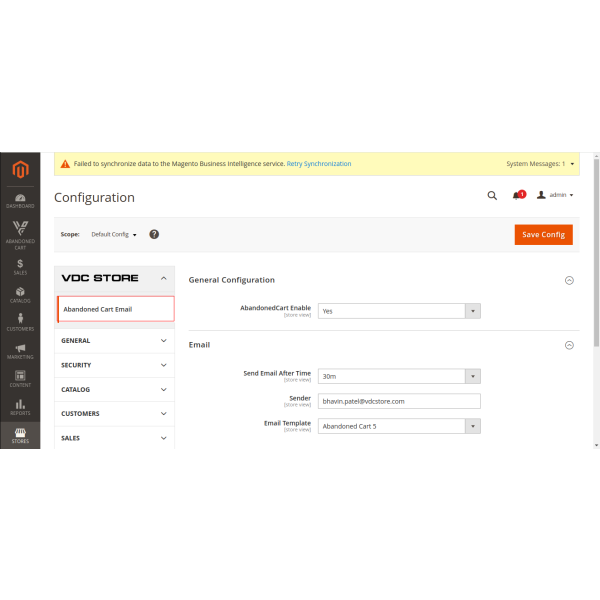The width and height of the screenshot is (600, 600).
Task: Click the scope help question-mark icon
Action: (154, 234)
